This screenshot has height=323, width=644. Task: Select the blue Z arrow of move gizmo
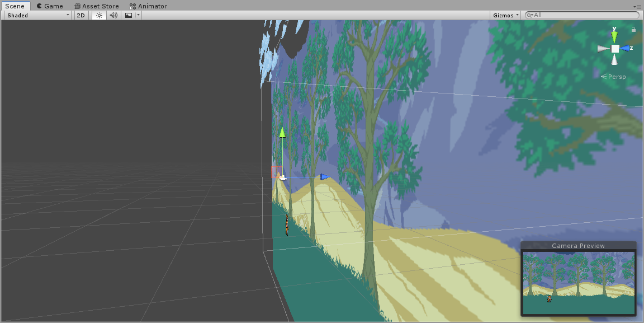pyautogui.click(x=324, y=177)
